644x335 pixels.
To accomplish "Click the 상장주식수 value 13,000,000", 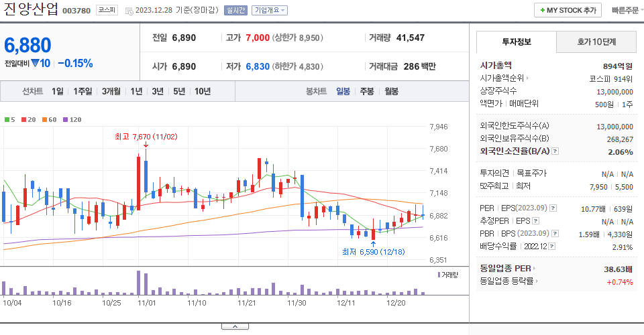I will pos(615,92).
